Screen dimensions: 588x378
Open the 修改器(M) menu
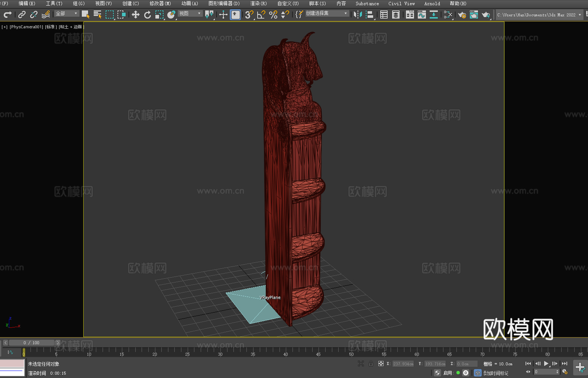click(x=160, y=3)
